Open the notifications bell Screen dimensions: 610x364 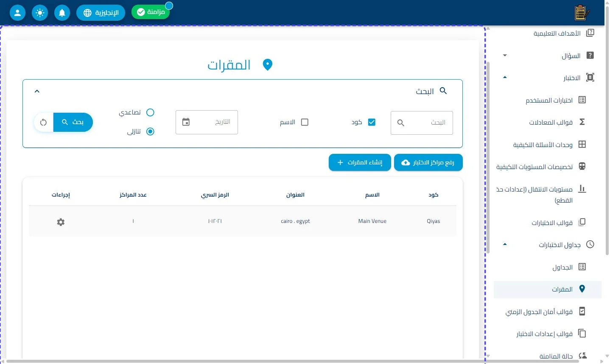(62, 13)
